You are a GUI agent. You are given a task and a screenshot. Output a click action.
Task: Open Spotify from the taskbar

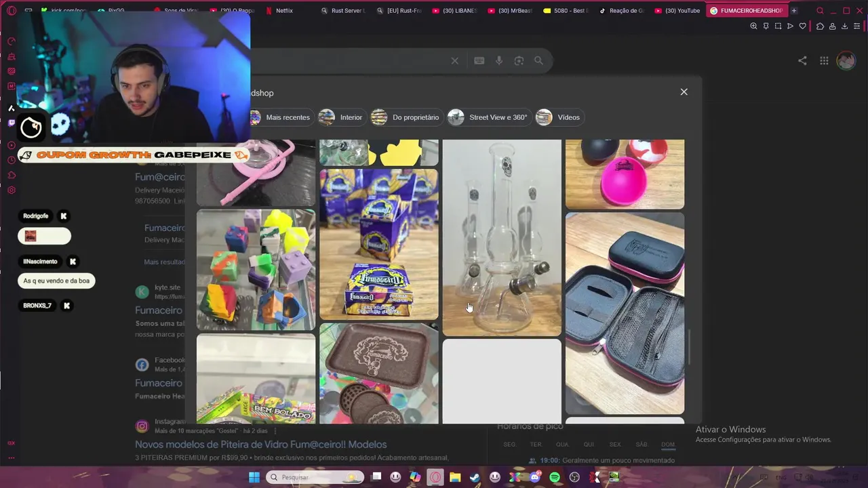[x=555, y=477]
